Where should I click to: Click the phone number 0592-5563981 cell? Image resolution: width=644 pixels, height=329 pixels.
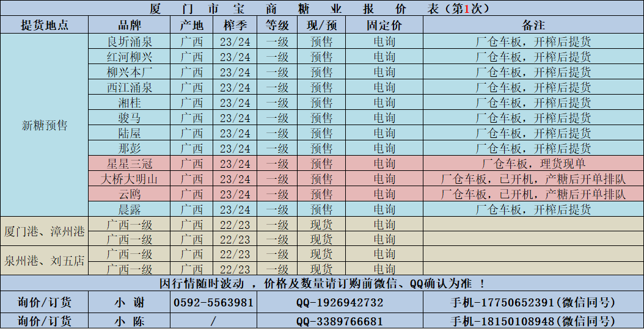[x=213, y=303]
